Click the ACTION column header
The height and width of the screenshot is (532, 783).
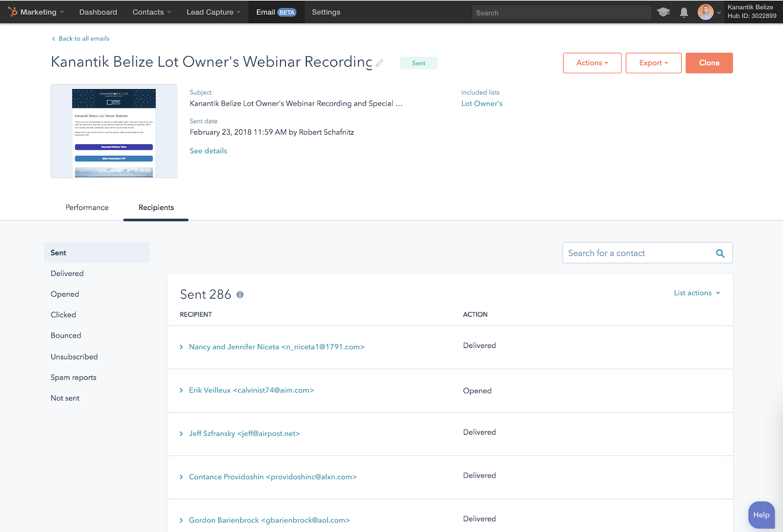tap(475, 315)
